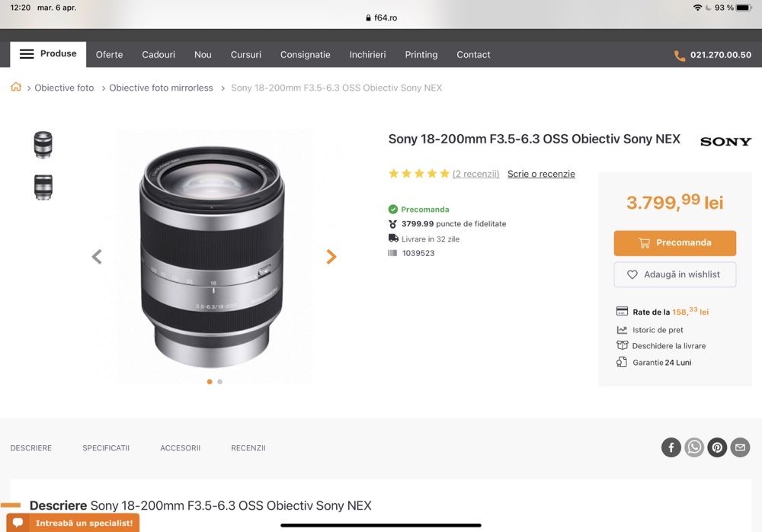Add lens via Adaugă in wishlist

click(675, 274)
